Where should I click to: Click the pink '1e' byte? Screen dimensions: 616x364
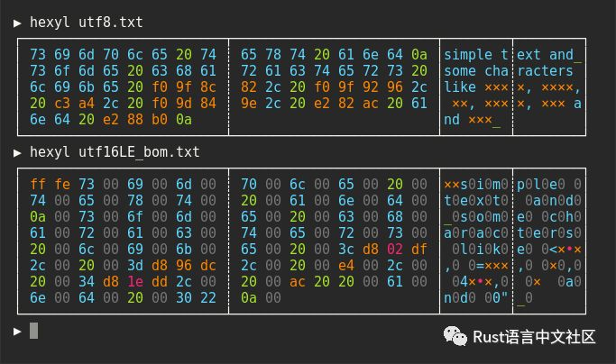tap(134, 281)
